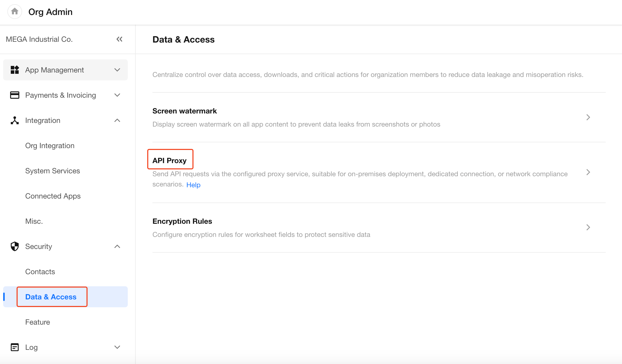This screenshot has height=364, width=622.
Task: Expand the Log section chevron
Action: pyautogui.click(x=117, y=347)
